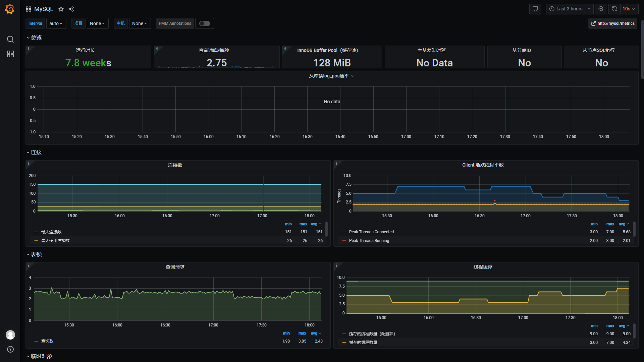Star the MySQL dashboard

61,9
